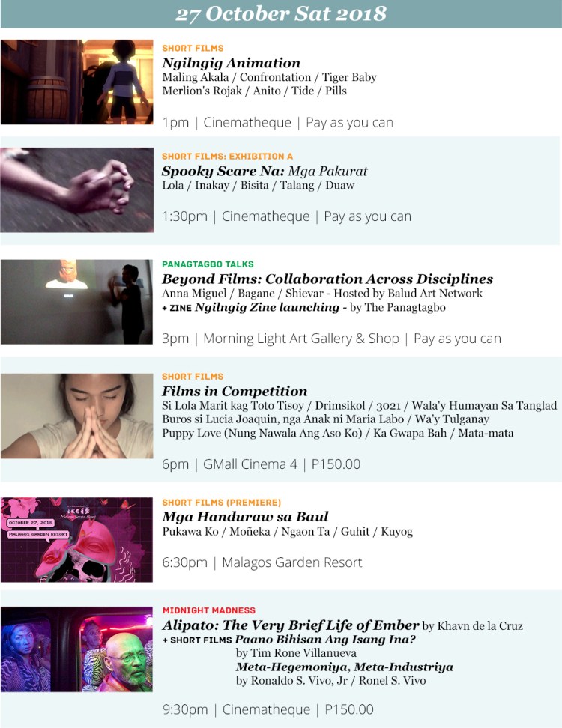Select the Ngilngig Zine launching text

tap(268, 307)
